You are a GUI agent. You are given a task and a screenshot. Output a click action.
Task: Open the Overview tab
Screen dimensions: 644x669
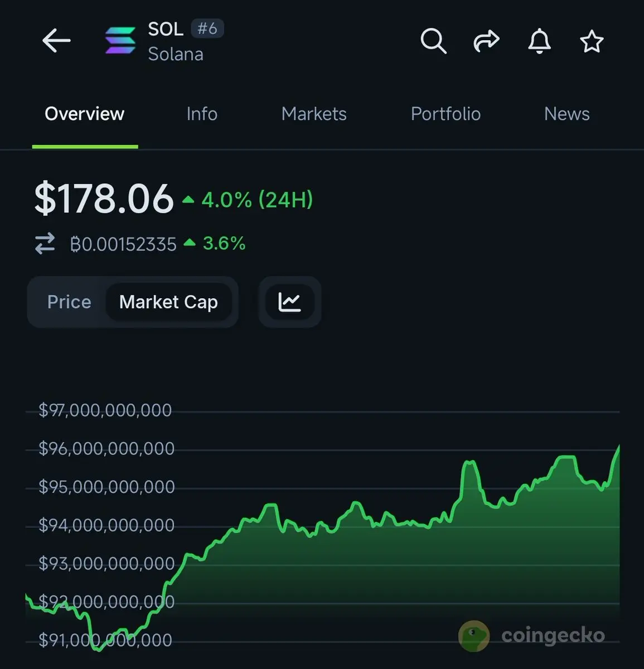(x=85, y=114)
